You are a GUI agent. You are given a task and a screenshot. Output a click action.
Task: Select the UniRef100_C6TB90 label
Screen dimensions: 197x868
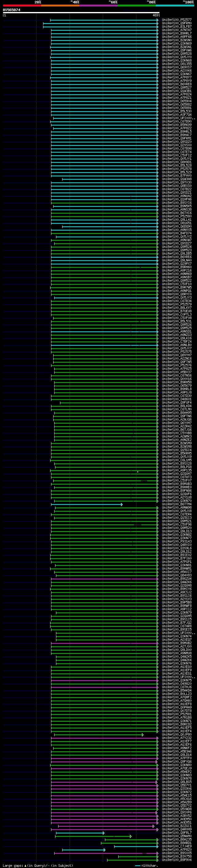point(177,121)
